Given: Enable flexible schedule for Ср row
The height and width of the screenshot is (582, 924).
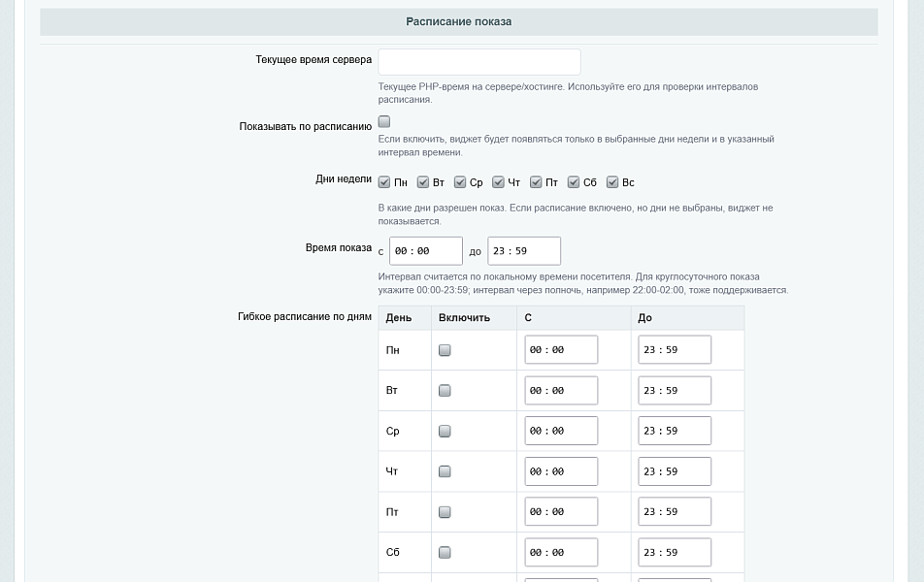Looking at the screenshot, I should [445, 432].
